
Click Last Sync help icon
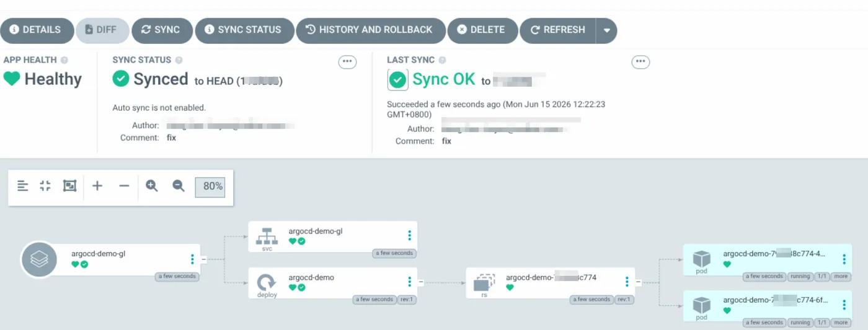point(442,60)
